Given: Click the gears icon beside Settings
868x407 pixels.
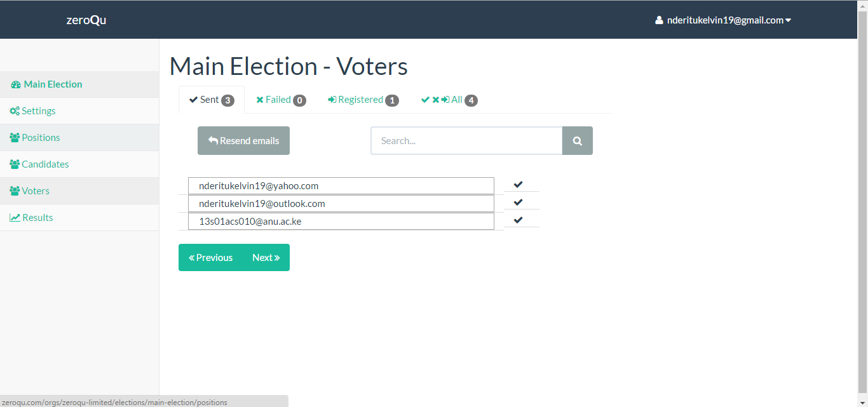Looking at the screenshot, I should click(x=15, y=111).
